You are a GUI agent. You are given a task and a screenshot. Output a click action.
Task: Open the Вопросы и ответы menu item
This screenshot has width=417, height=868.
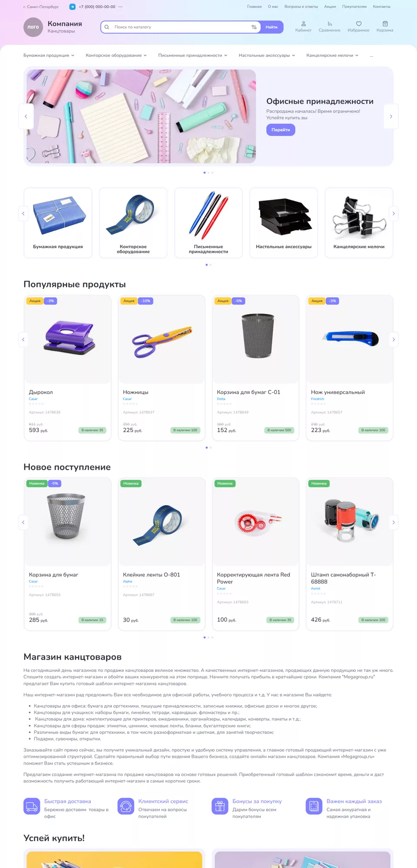coord(301,7)
